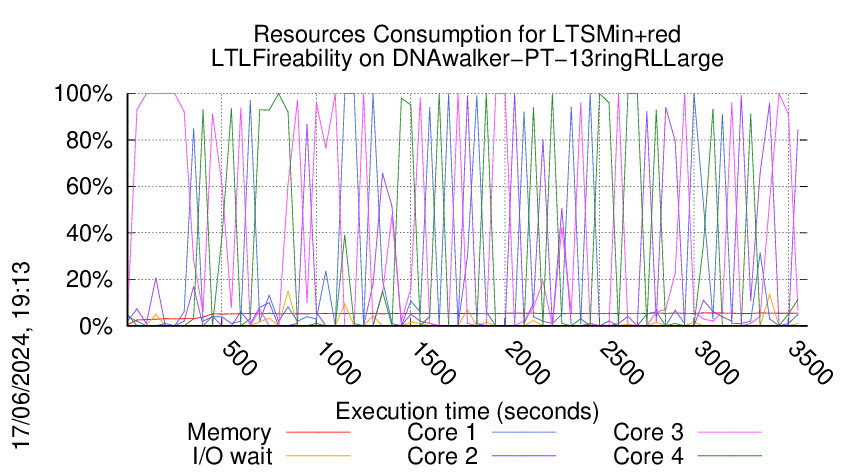Click the red Memory legend line sample
Image resolution: width=850 pixels, height=475 pixels.
[318, 433]
